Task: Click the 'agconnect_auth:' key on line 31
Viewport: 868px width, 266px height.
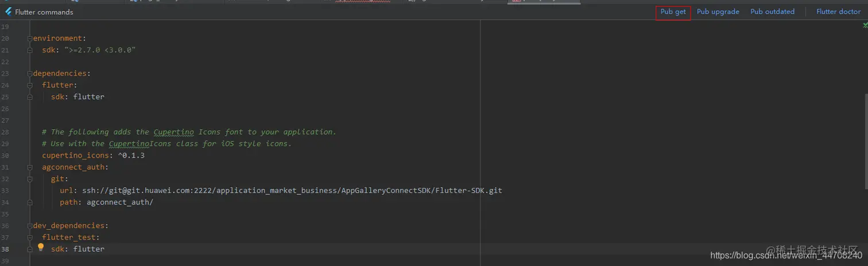Action: [75, 167]
